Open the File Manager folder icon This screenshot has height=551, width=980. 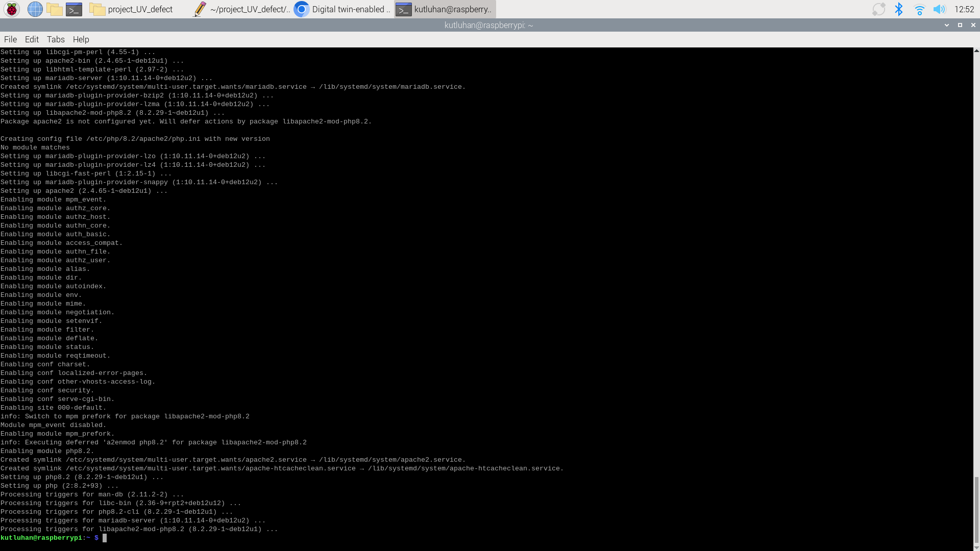point(54,9)
